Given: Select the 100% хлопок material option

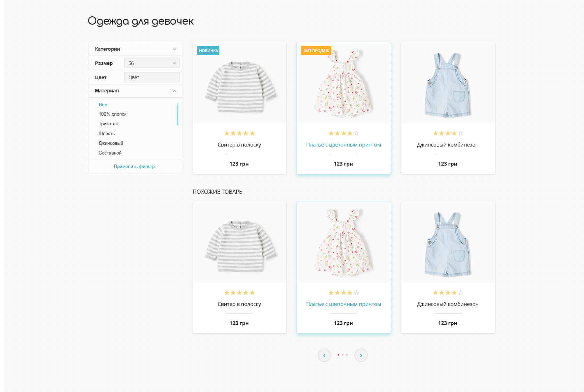Looking at the screenshot, I should tap(113, 114).
